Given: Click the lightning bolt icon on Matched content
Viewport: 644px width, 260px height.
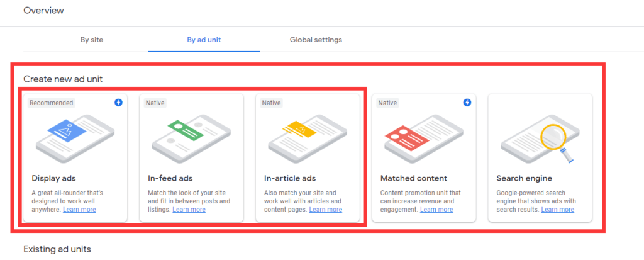Looking at the screenshot, I should [467, 103].
